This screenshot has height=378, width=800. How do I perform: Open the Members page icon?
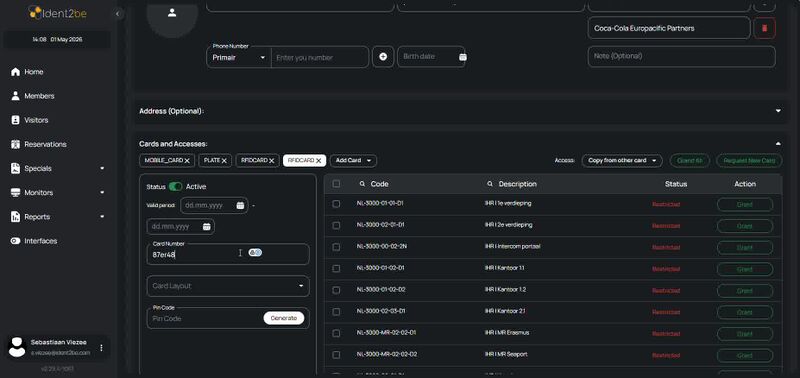click(15, 96)
